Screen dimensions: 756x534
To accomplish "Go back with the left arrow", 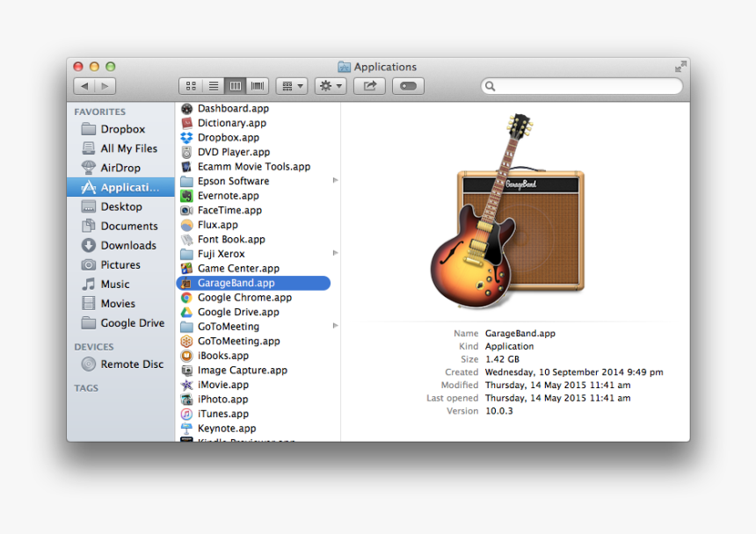I will pyautogui.click(x=84, y=86).
